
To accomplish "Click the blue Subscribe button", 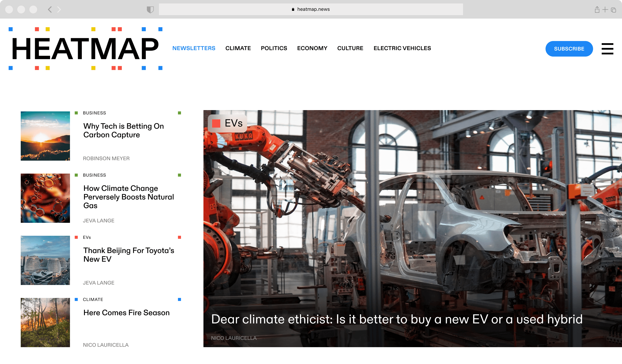I will tap(569, 49).
